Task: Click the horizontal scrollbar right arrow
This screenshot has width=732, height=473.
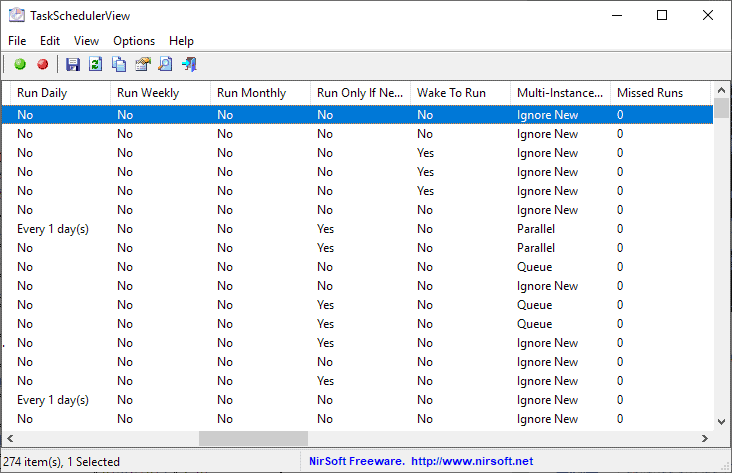Action: point(704,438)
